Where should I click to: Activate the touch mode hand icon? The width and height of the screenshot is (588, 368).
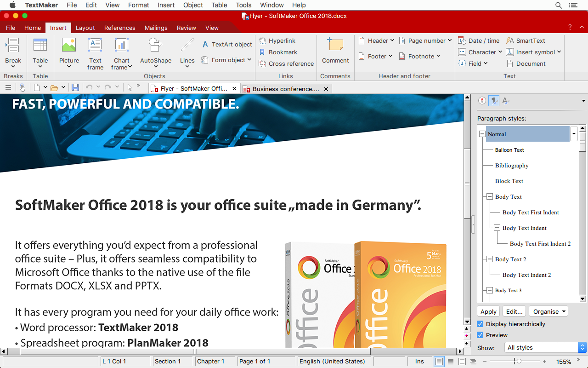[x=22, y=87]
